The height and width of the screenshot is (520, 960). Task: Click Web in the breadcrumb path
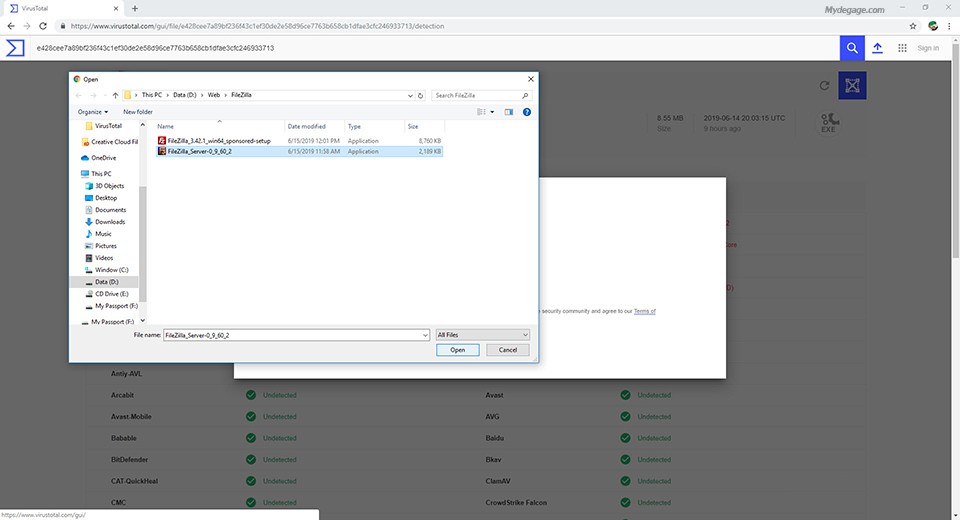(x=214, y=95)
